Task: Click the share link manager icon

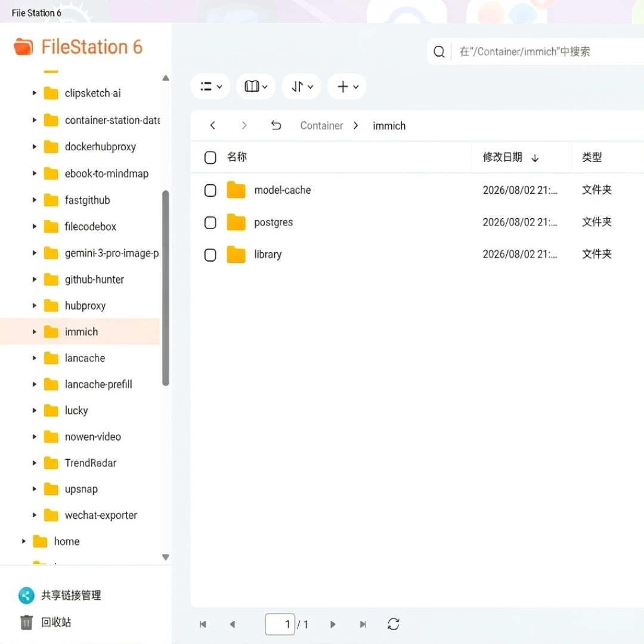Action: pos(26,596)
